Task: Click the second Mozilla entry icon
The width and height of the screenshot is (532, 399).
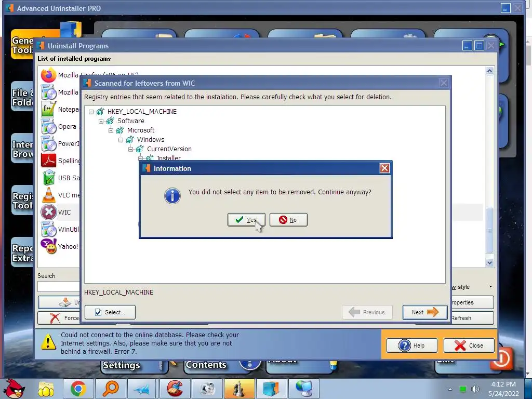Action: 48,92
